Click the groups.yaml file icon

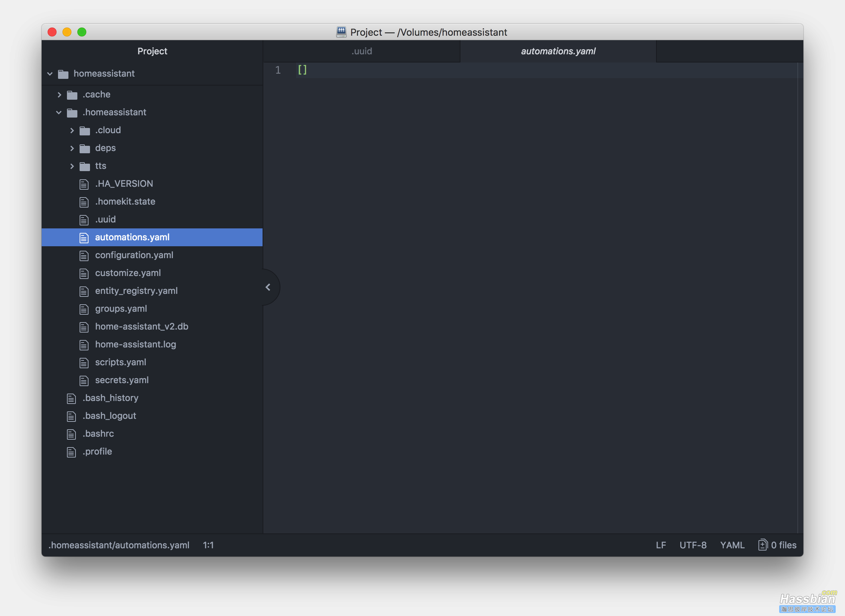84,309
